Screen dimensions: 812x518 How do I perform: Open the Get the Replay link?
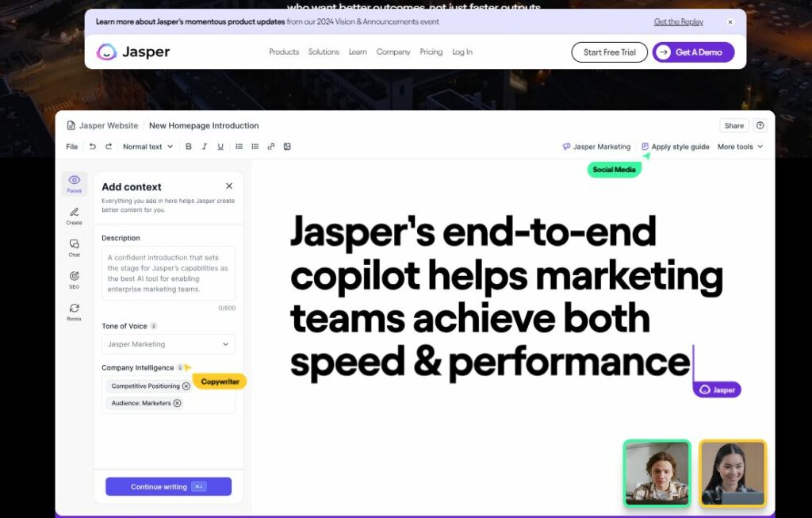pos(679,21)
